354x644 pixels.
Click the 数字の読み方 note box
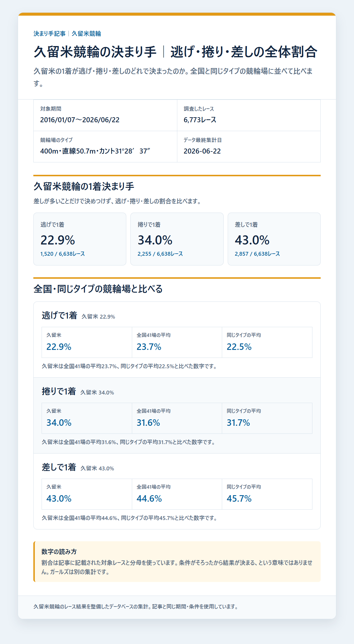(x=177, y=562)
